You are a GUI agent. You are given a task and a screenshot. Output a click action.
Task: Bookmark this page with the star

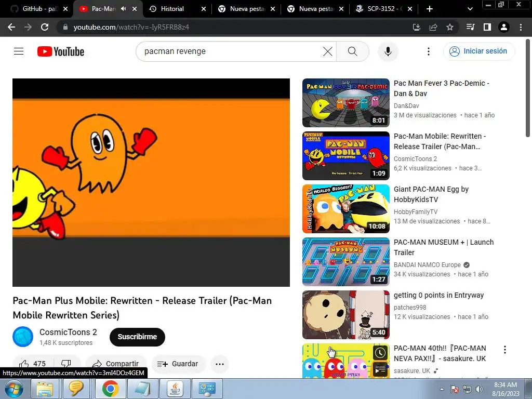point(450,27)
